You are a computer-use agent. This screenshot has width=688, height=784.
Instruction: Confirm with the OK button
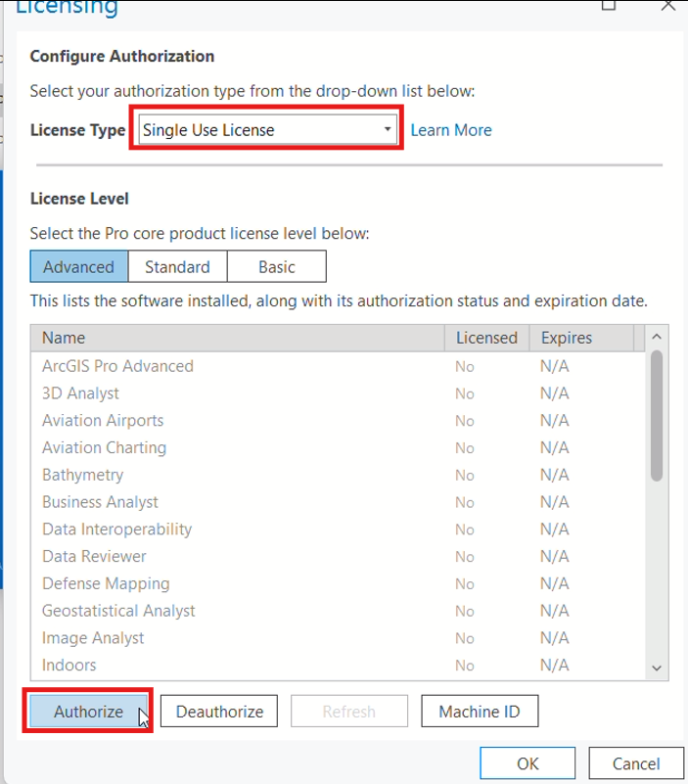coord(527,762)
